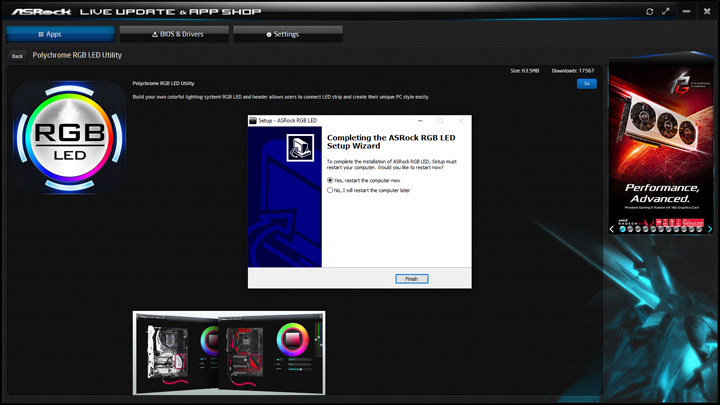Click Finish in the setup wizard

click(x=411, y=279)
